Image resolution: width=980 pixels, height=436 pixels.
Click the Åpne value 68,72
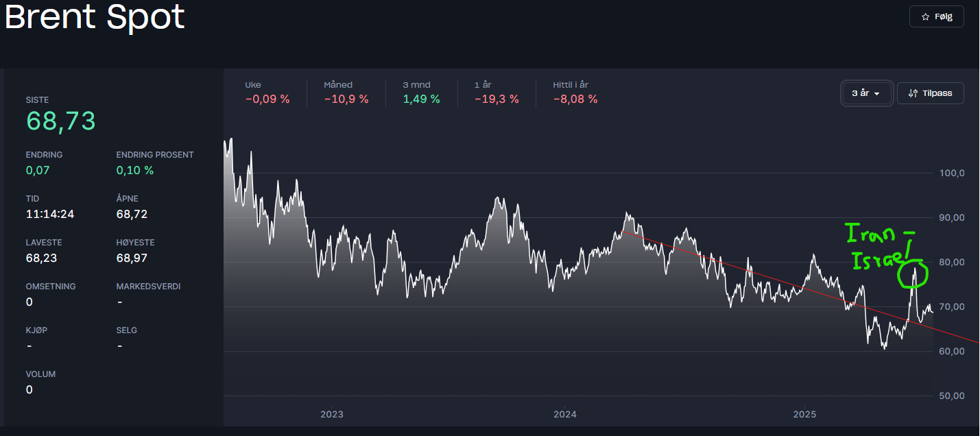point(132,214)
